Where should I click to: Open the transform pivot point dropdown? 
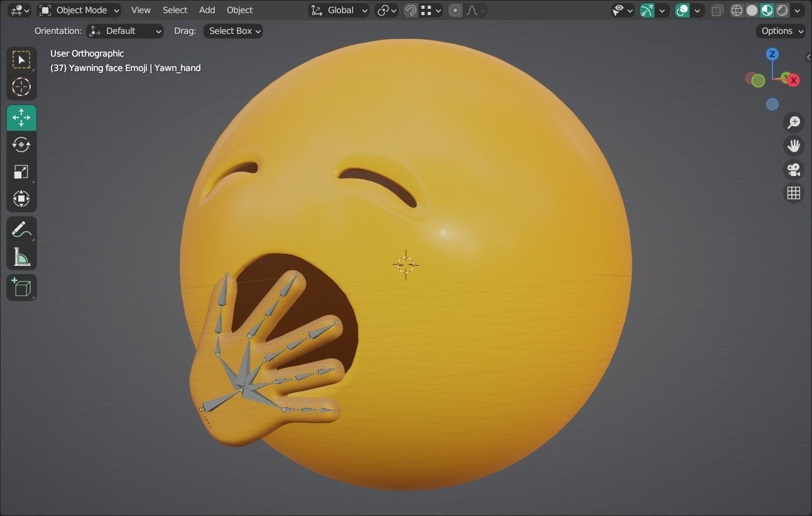point(387,10)
